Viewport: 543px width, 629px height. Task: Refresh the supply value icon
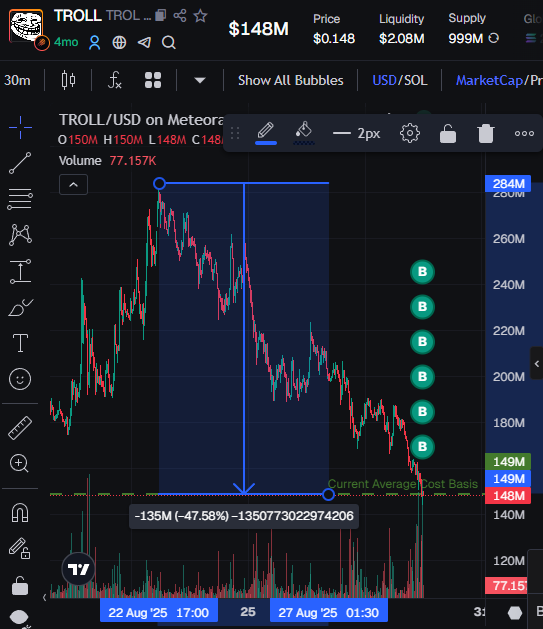point(494,38)
